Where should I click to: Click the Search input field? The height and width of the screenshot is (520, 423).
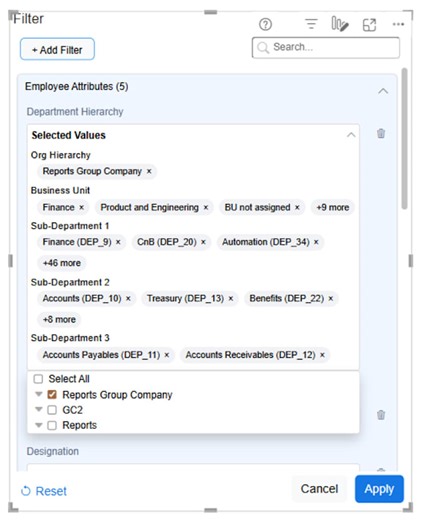pyautogui.click(x=326, y=47)
